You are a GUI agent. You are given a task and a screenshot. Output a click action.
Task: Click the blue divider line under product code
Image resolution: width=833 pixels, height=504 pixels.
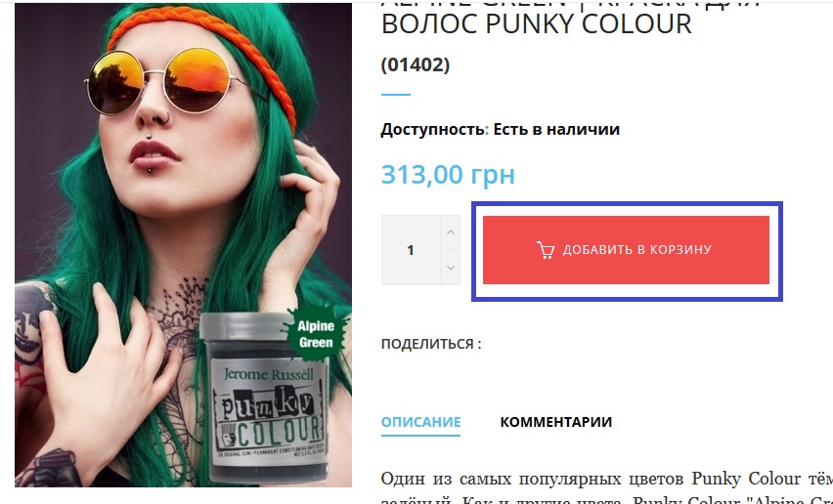coord(396,95)
